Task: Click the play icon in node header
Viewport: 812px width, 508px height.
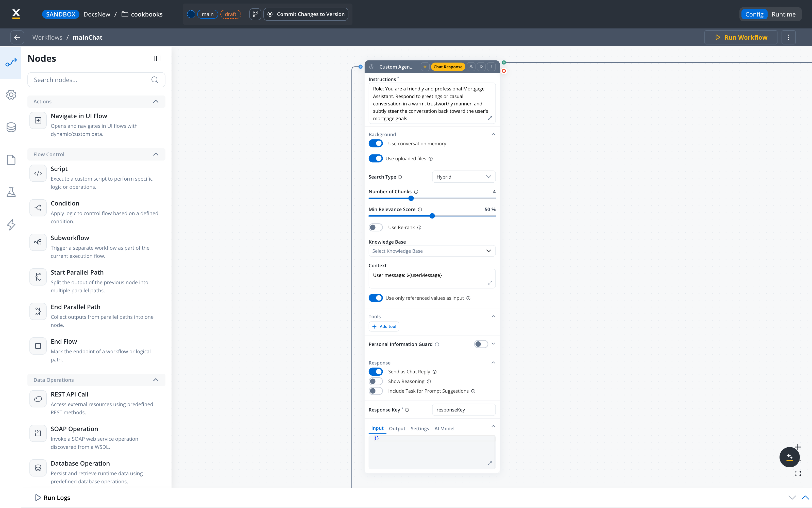Action: [481, 67]
